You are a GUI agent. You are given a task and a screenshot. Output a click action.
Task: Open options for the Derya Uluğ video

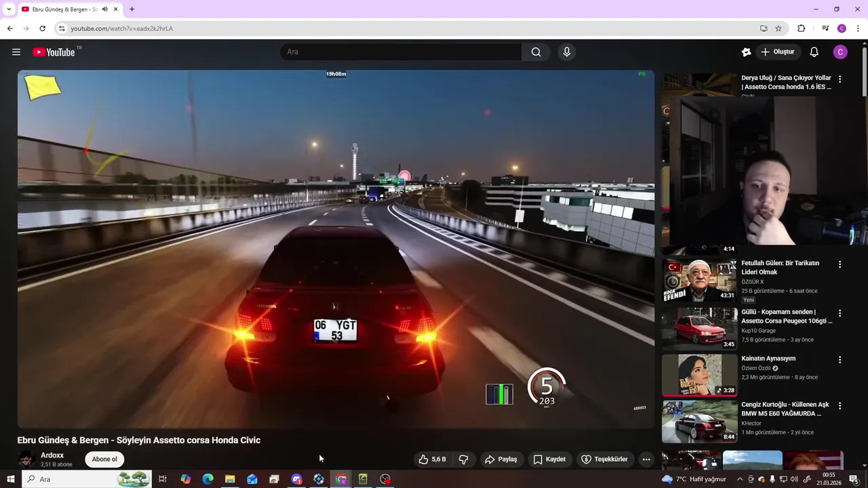coord(840,79)
